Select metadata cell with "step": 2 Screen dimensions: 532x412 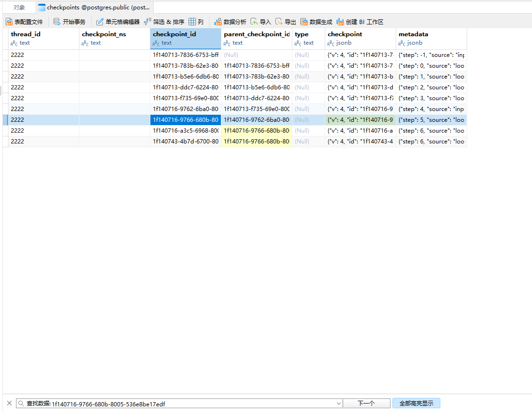pos(431,87)
